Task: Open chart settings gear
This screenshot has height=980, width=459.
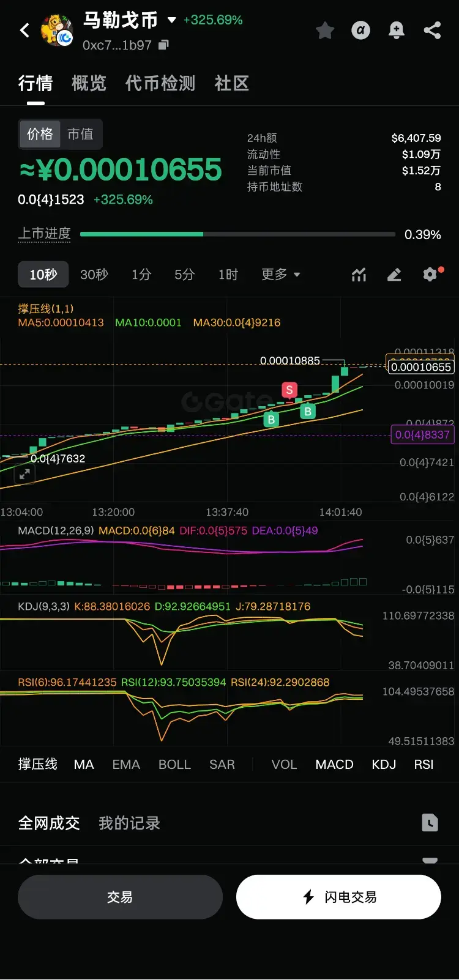Action: pyautogui.click(x=431, y=274)
